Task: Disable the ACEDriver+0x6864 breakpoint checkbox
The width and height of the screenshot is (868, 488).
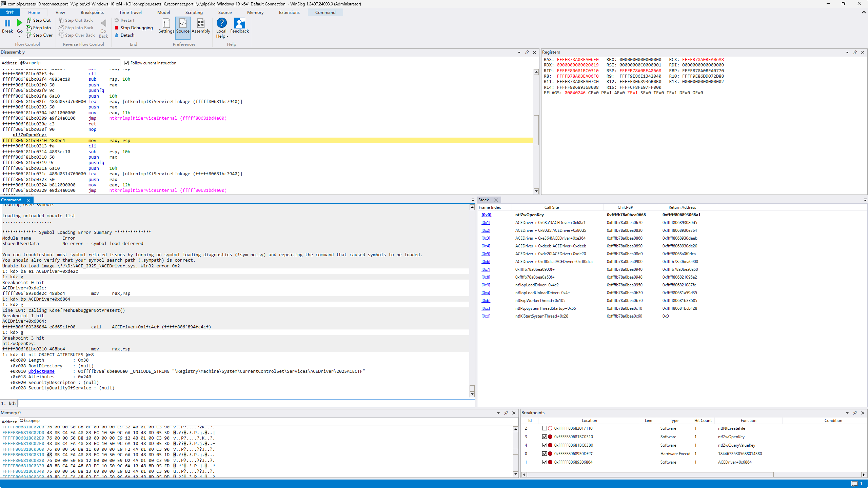Action: pyautogui.click(x=544, y=462)
